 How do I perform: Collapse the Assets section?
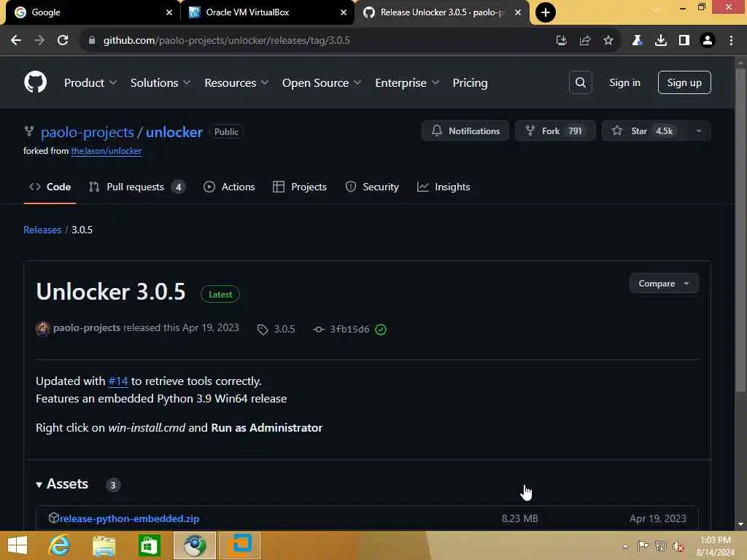click(62, 484)
